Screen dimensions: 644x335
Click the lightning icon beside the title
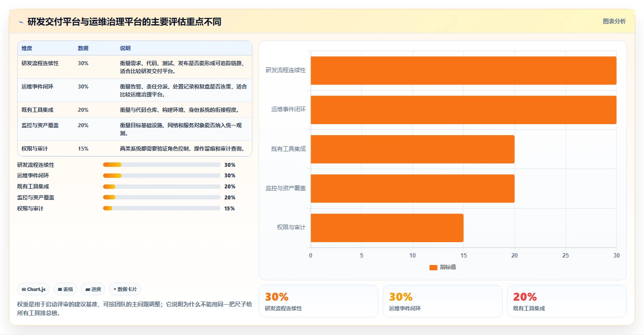point(21,22)
